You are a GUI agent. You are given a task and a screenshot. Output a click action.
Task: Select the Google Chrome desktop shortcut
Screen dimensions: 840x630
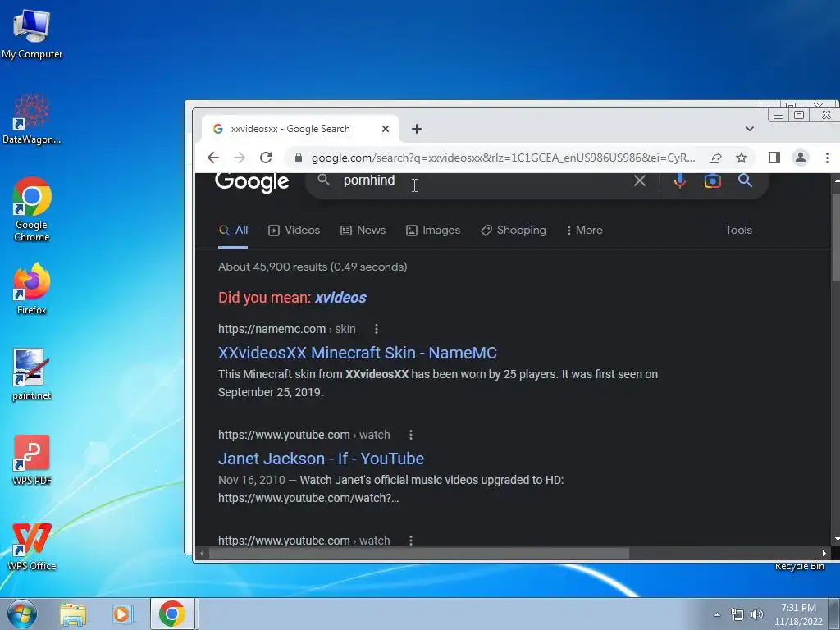[32, 209]
